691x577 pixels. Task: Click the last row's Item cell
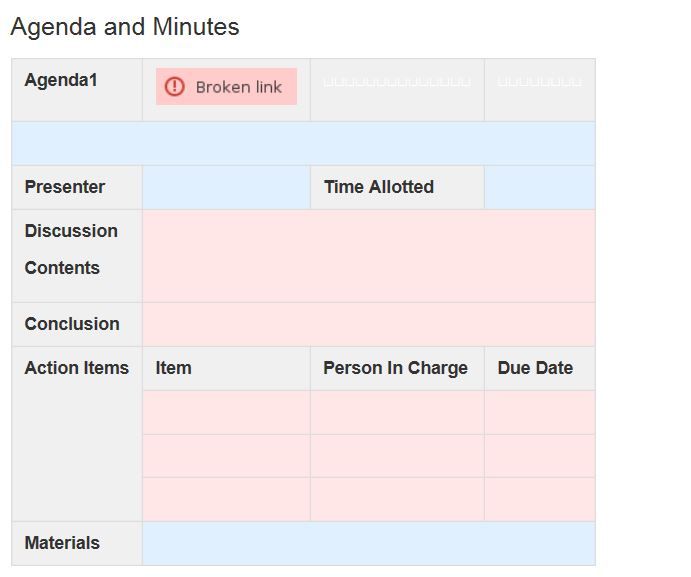(226, 499)
